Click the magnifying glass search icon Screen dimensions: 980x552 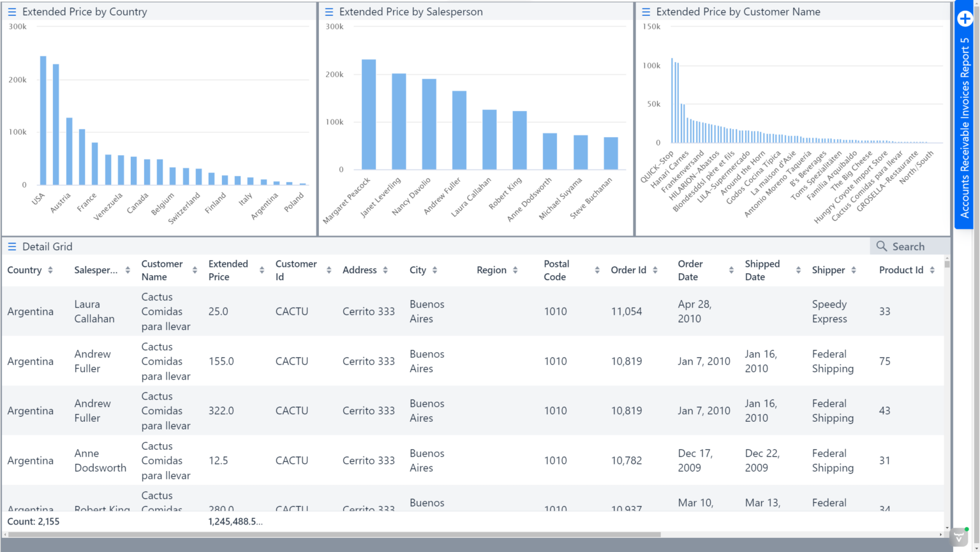882,246
